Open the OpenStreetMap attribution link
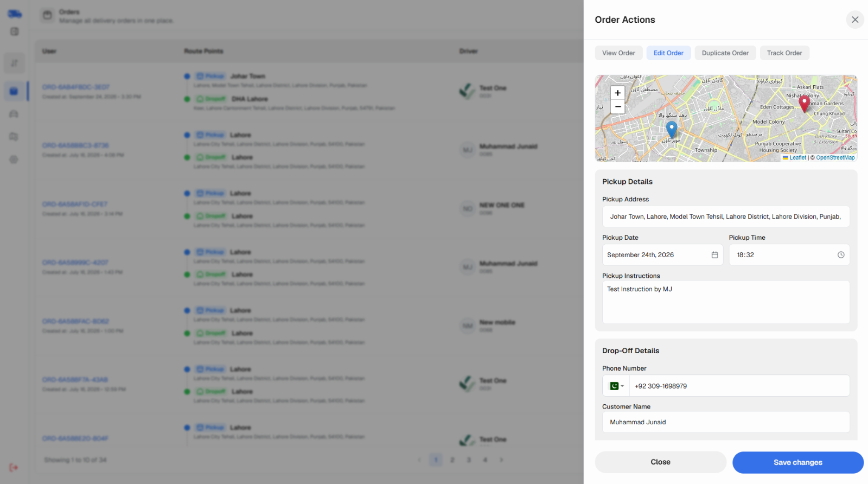The image size is (868, 484). (x=835, y=158)
